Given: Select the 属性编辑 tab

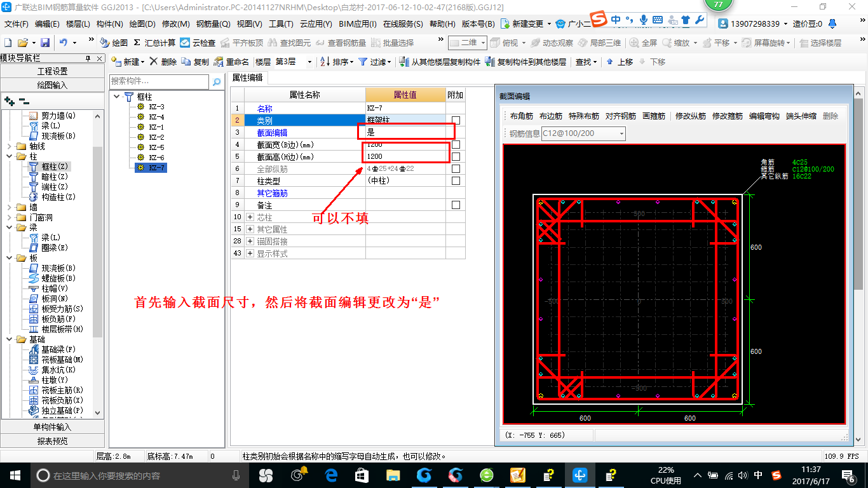Looking at the screenshot, I should [x=248, y=78].
